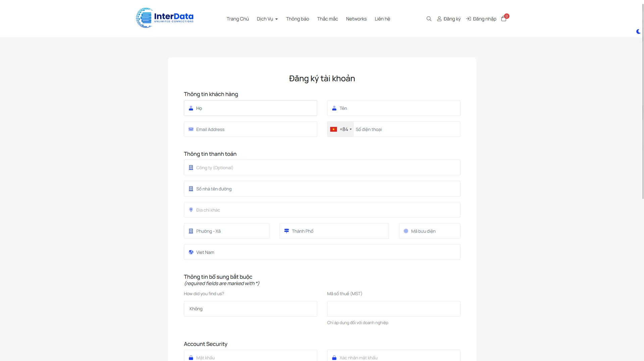Open the +84 country code dropdown

pos(341,129)
